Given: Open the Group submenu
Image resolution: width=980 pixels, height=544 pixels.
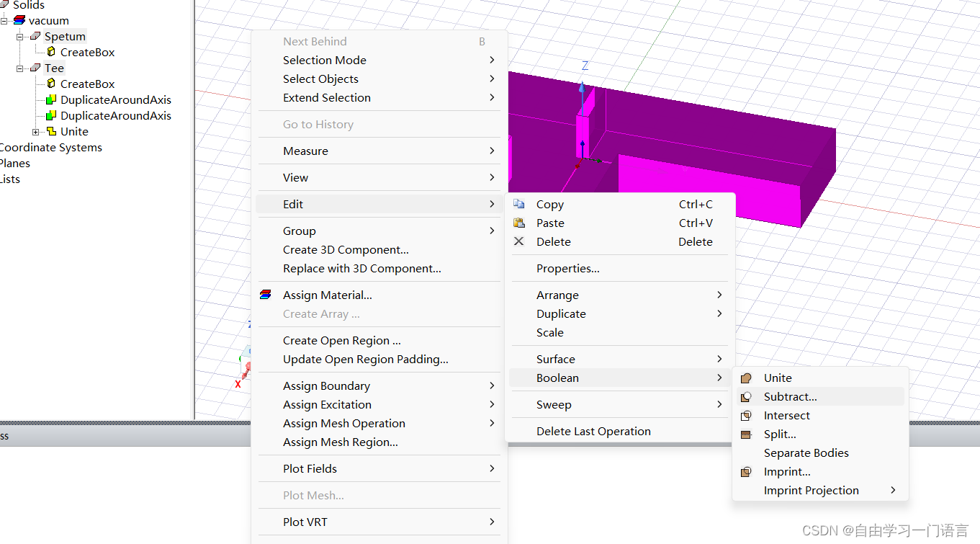Looking at the screenshot, I should 379,231.
